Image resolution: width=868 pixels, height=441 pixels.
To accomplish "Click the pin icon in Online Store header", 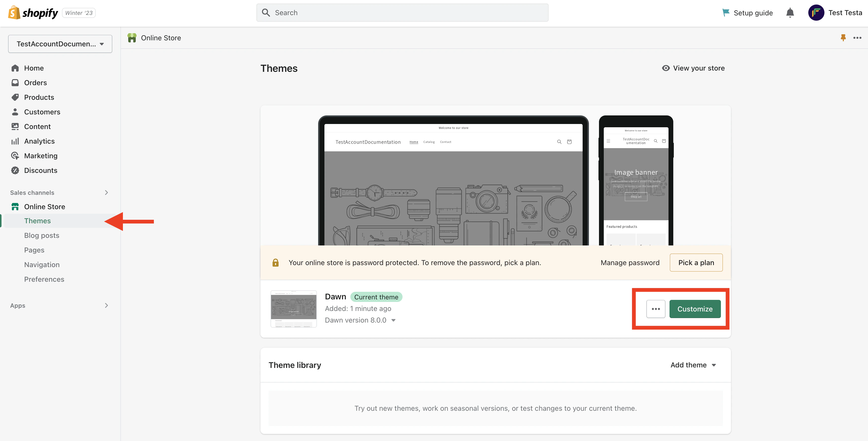I will click(x=843, y=38).
